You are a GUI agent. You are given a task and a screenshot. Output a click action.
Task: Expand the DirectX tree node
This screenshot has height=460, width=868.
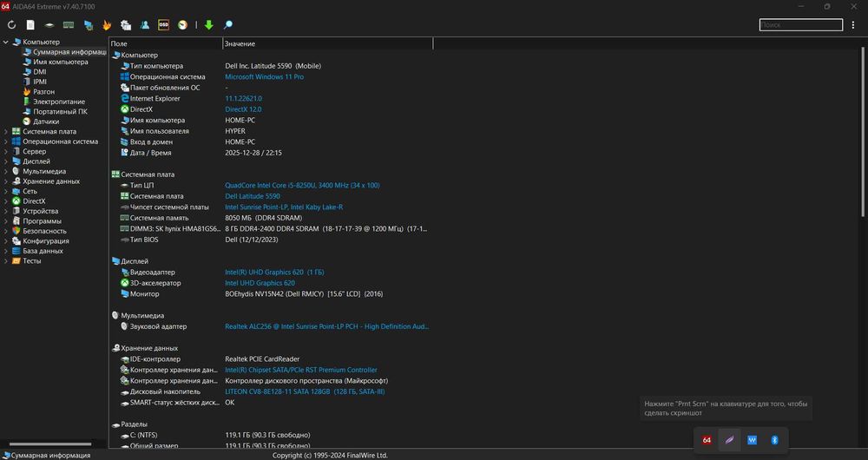6,201
